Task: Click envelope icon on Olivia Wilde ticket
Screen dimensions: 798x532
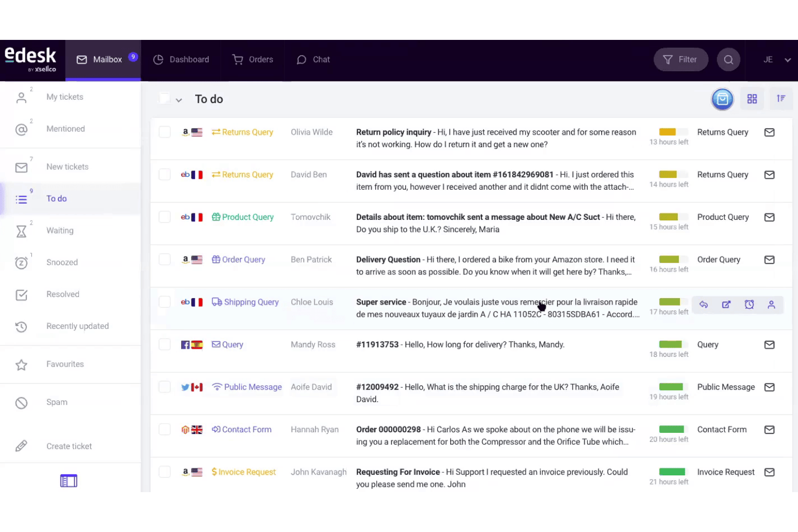Action: click(x=769, y=133)
